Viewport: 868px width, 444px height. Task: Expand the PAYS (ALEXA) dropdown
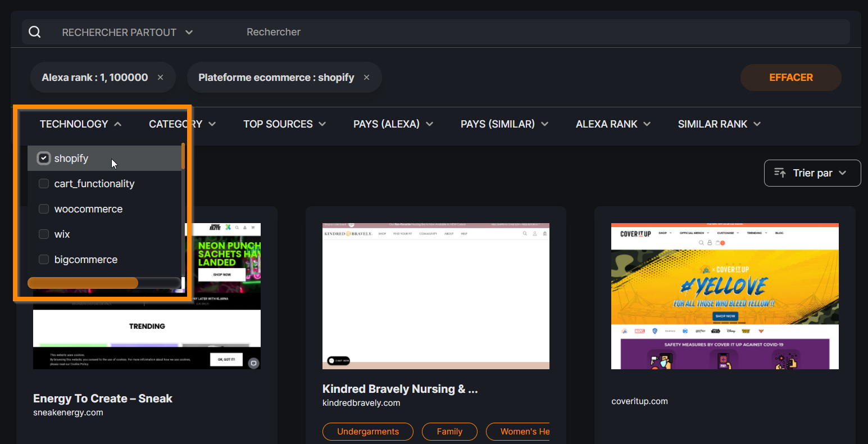393,124
